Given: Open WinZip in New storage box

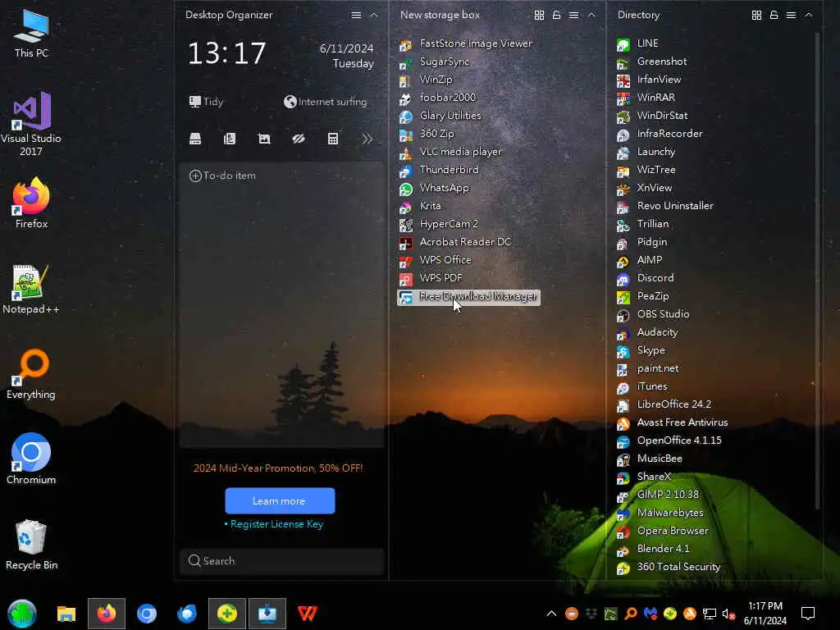Looking at the screenshot, I should pos(426,80).
